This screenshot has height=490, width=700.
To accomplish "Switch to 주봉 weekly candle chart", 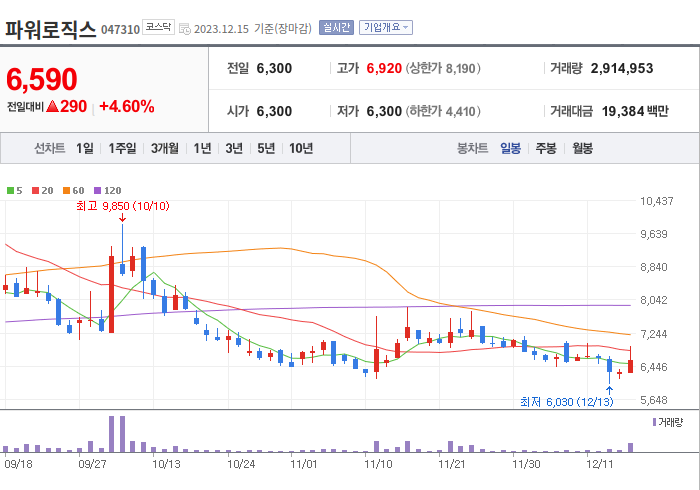I will [x=546, y=148].
